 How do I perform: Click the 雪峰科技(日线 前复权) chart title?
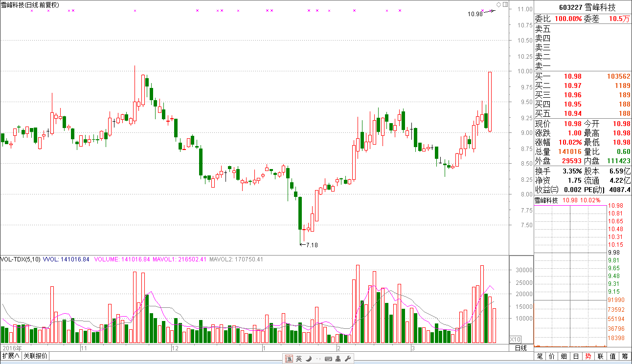[x=30, y=5]
